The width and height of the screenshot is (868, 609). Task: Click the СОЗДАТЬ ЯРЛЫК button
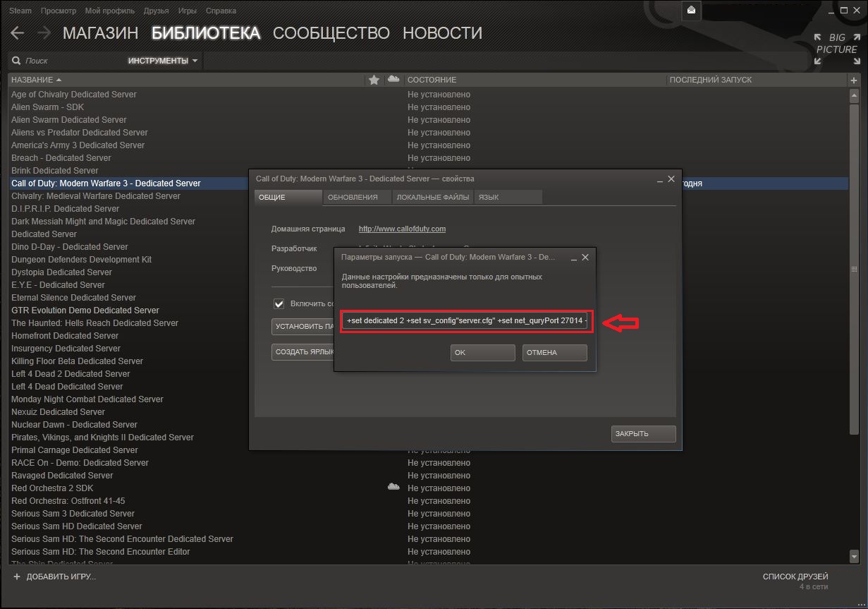click(303, 351)
